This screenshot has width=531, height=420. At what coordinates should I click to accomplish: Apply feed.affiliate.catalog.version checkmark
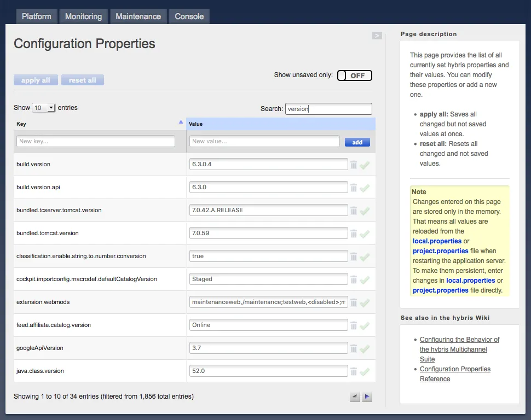tap(365, 326)
